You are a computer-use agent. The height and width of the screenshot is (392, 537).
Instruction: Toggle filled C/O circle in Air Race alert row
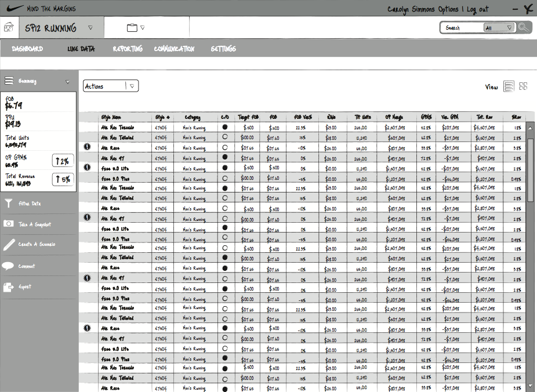(225, 328)
